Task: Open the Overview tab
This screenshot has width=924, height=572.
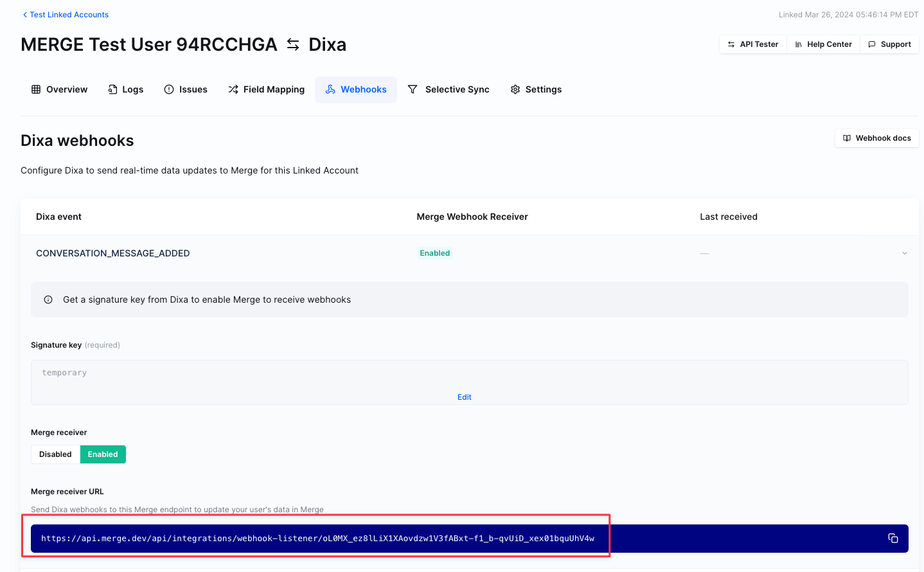Action: (59, 89)
